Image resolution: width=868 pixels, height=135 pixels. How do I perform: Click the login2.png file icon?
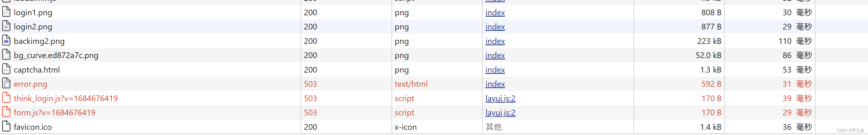6,26
